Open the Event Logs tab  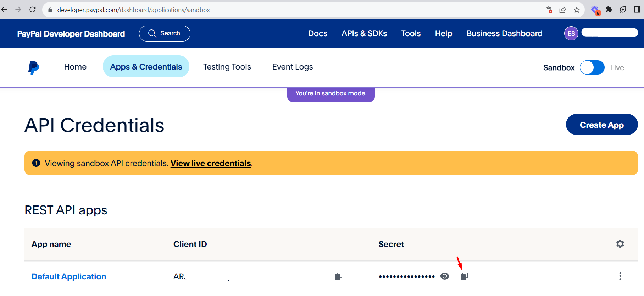pyautogui.click(x=293, y=67)
